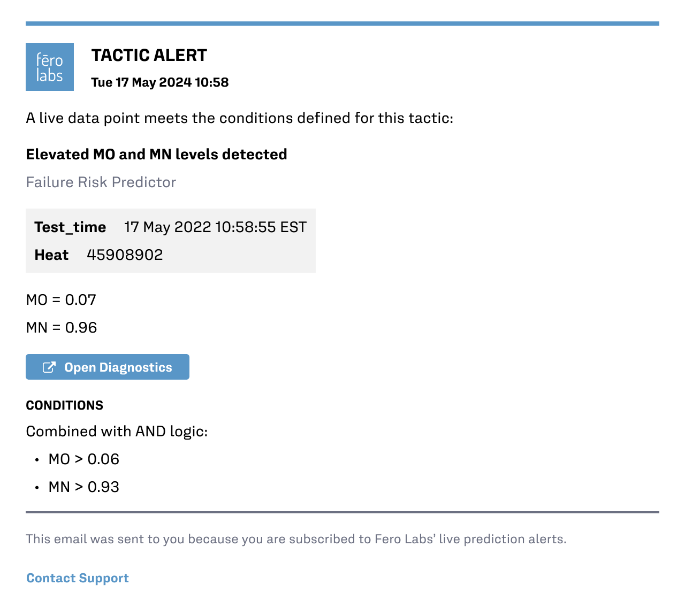
Task: Select the MN > 0.93 condition
Action: coord(83,487)
